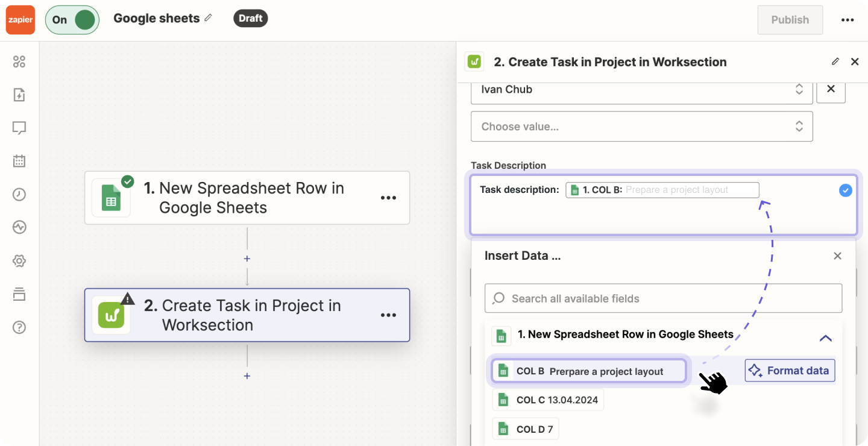The height and width of the screenshot is (446, 868).
Task: Open the Ivan Chub value selector
Action: click(x=641, y=89)
